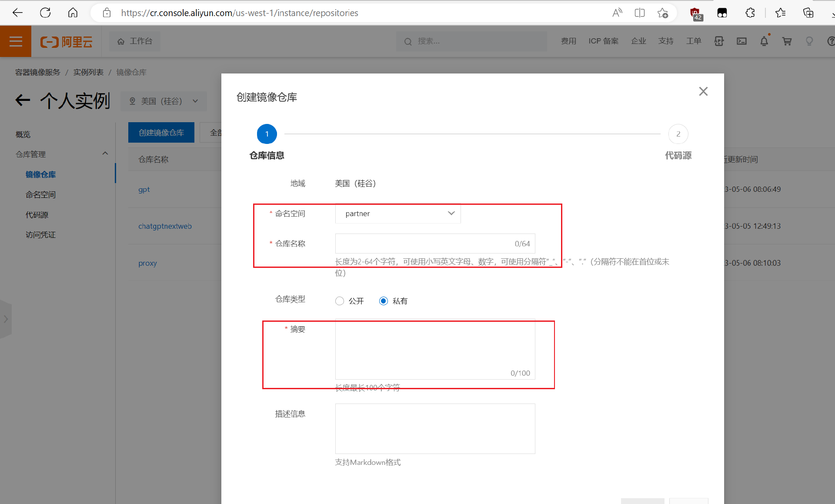Add page to favorites star icon

[662, 13]
